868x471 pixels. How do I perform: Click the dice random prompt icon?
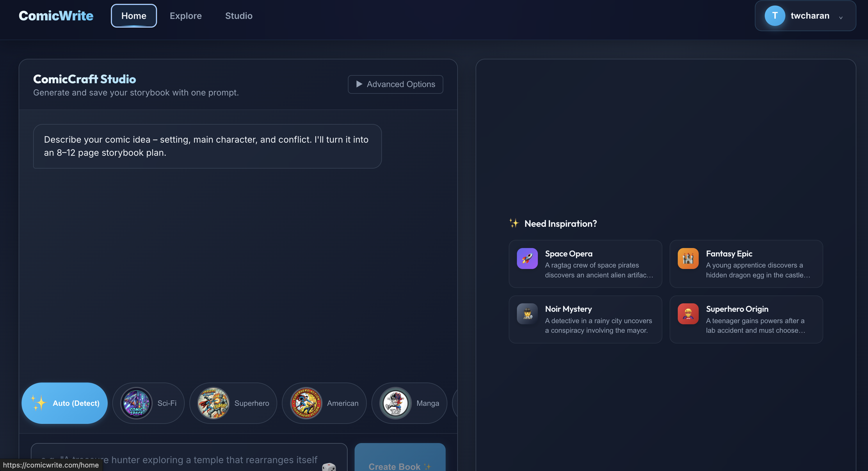point(329,467)
